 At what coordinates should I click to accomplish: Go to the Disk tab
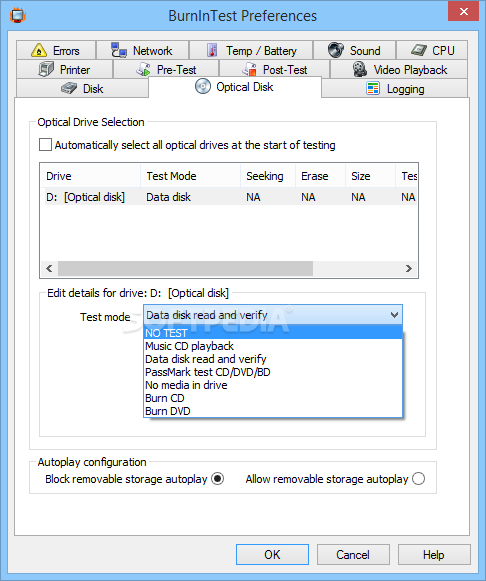click(83, 89)
